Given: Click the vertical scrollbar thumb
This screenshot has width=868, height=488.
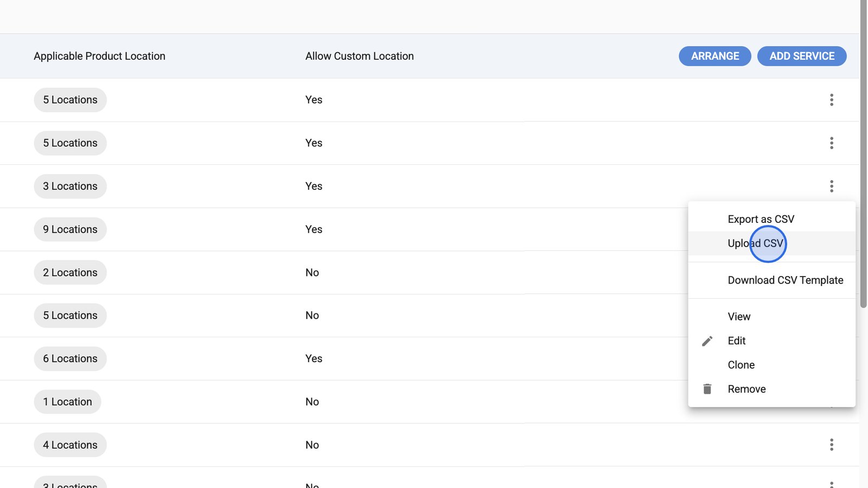Looking at the screenshot, I should 863,155.
